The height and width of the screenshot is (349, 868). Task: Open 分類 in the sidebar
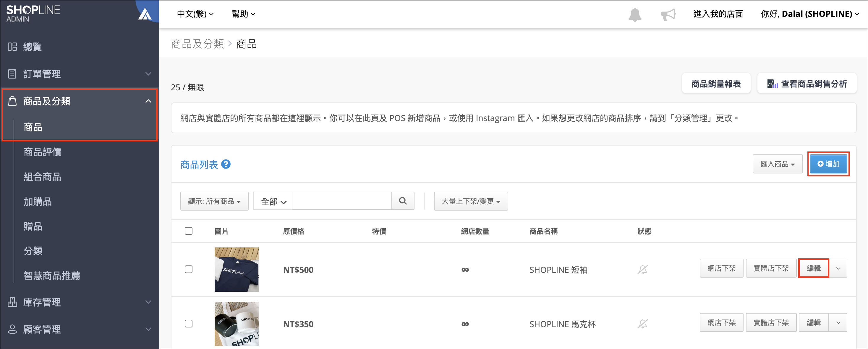33,251
